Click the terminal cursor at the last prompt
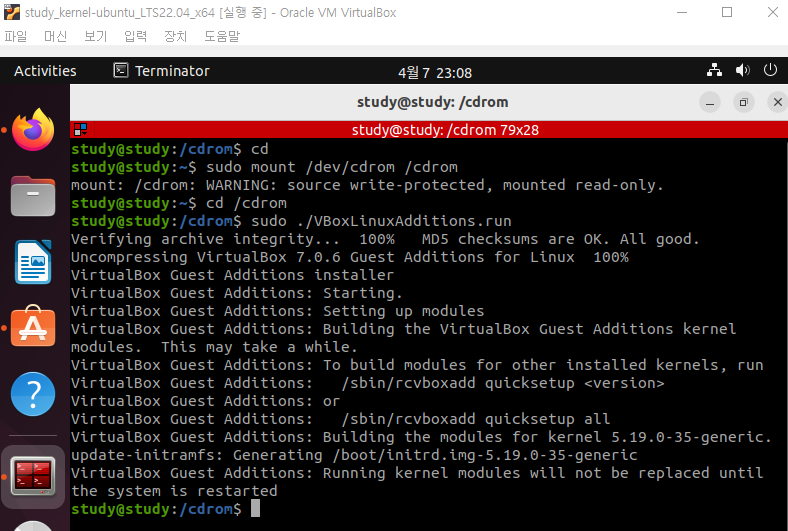 click(x=255, y=508)
